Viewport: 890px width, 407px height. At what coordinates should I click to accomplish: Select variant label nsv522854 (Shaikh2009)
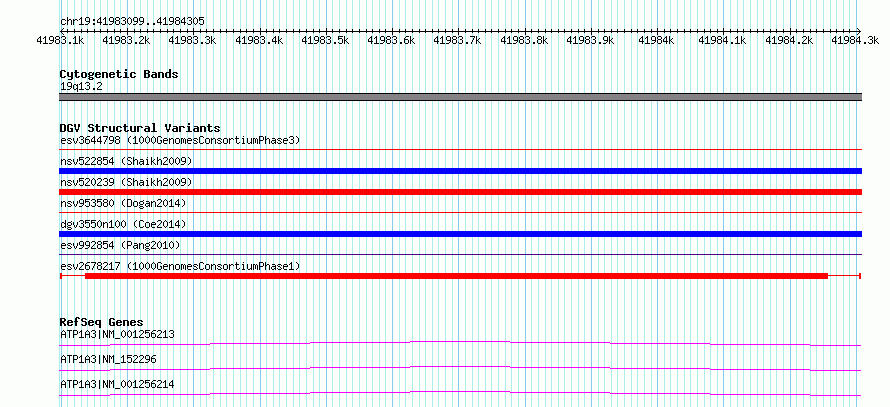tap(126, 162)
